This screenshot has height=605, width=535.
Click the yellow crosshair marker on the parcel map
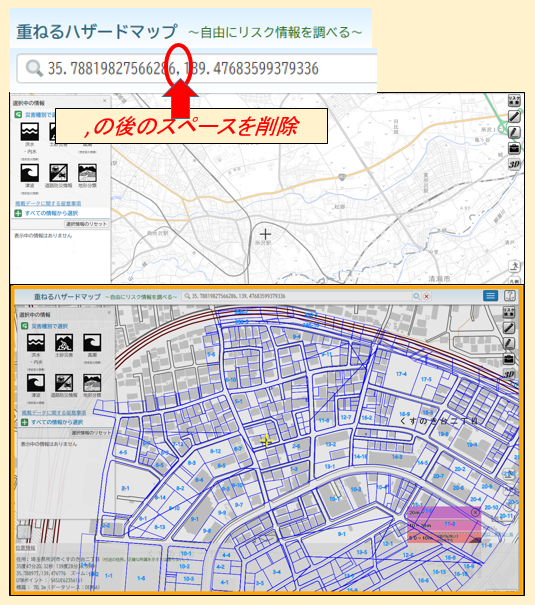coord(266,440)
